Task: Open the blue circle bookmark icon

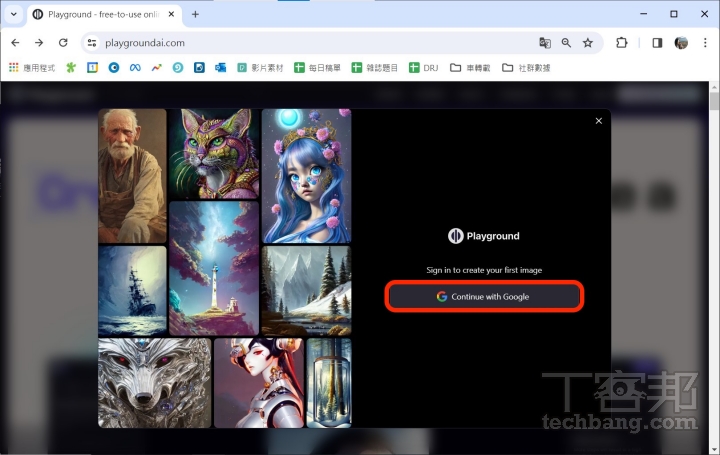Action: 114,68
